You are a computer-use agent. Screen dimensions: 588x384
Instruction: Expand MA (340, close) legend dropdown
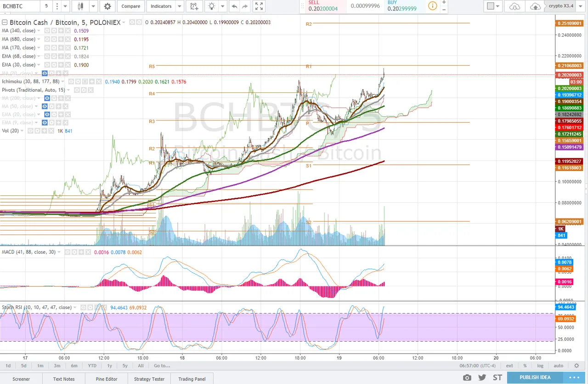(39, 31)
